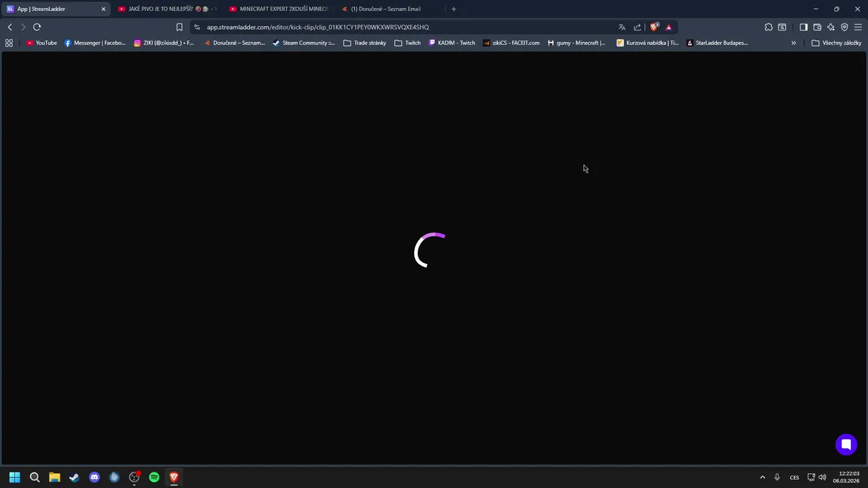Open a new browser tab
Image resolution: width=868 pixels, height=488 pixels.
pos(454,9)
